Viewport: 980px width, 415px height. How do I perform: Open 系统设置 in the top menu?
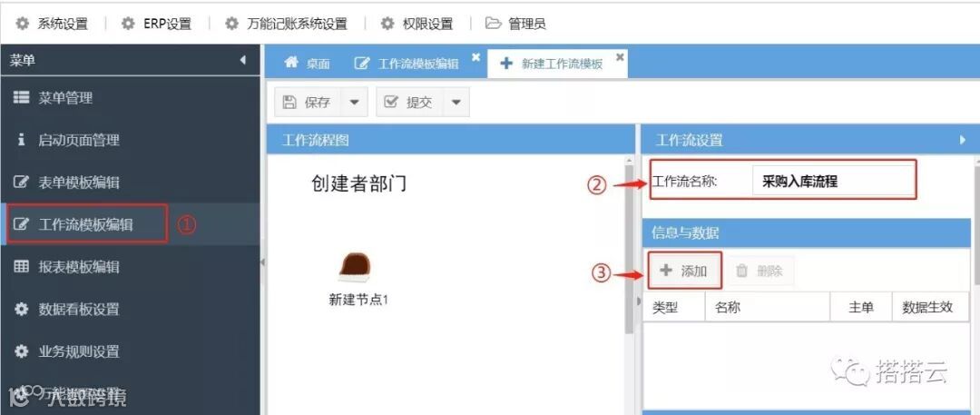click(x=53, y=24)
